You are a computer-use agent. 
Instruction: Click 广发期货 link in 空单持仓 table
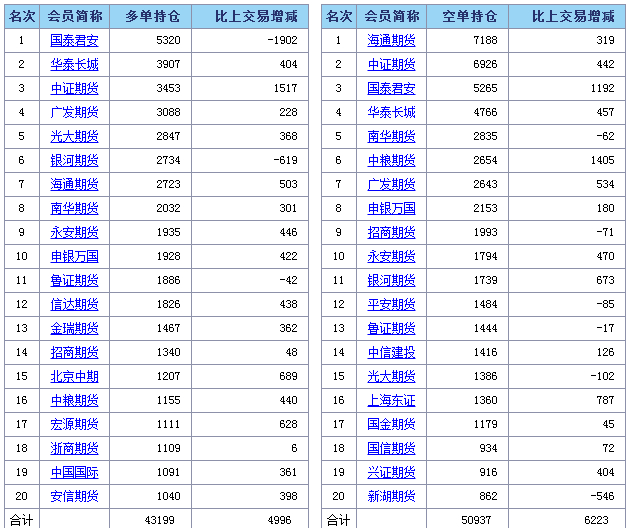(391, 184)
